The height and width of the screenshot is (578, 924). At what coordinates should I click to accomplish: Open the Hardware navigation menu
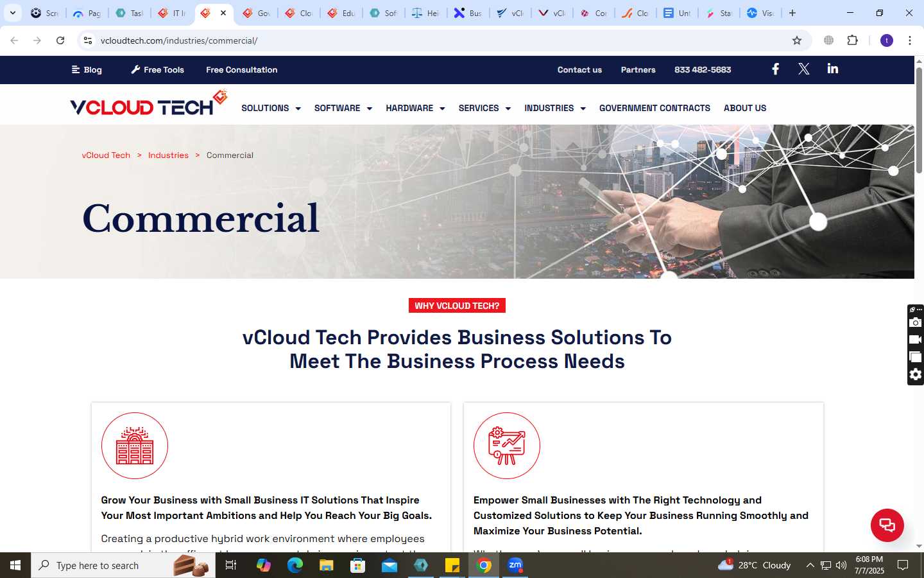click(415, 108)
